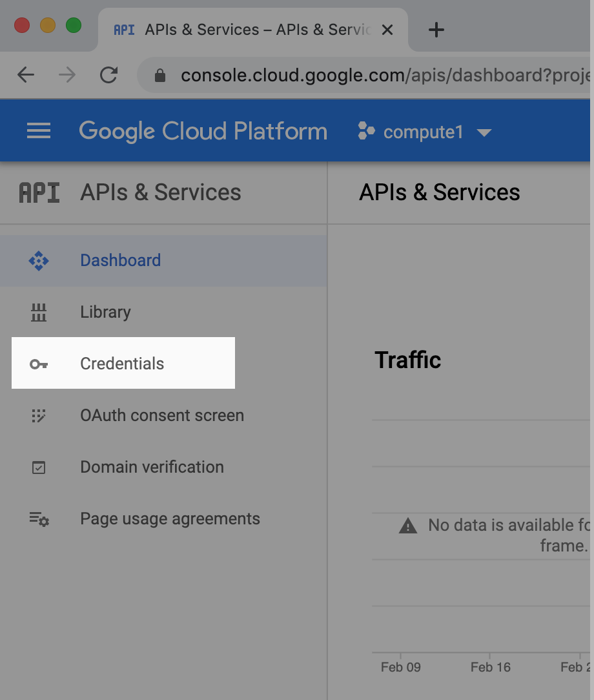Open the compute1 project selector
Screen dimensions: 594x700
423,132
